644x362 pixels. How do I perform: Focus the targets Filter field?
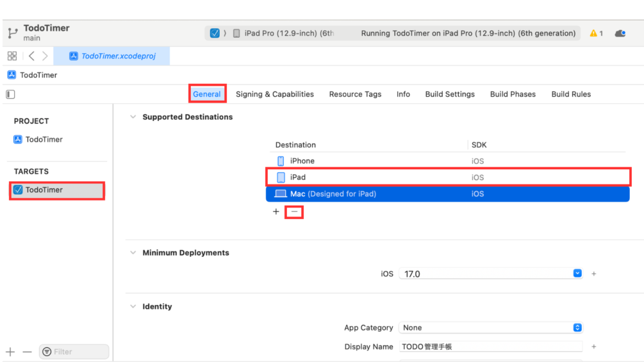[x=74, y=352]
